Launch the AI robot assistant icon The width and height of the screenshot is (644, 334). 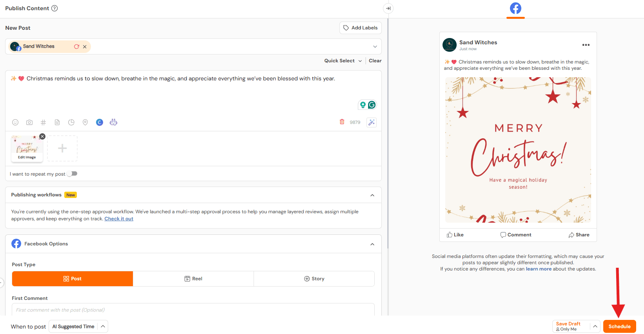(113, 122)
